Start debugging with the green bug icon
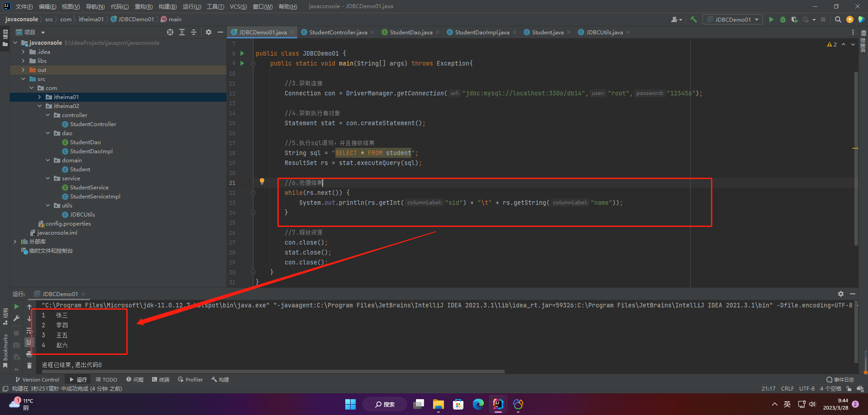Image resolution: width=868 pixels, height=415 pixels. [x=783, y=19]
